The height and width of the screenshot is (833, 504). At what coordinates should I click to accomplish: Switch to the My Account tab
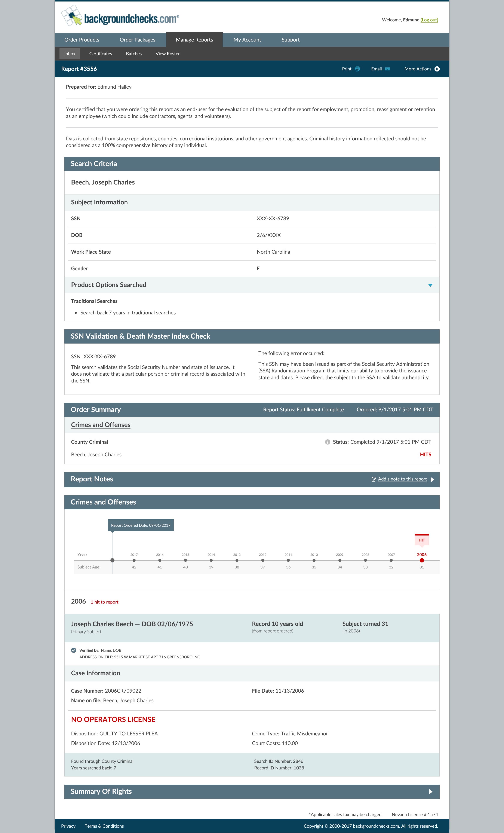point(247,40)
